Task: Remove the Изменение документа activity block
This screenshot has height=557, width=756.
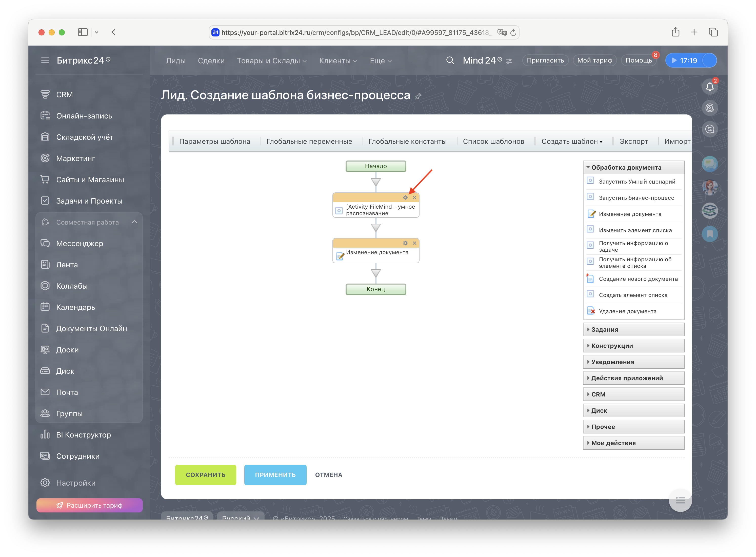Action: coord(414,243)
